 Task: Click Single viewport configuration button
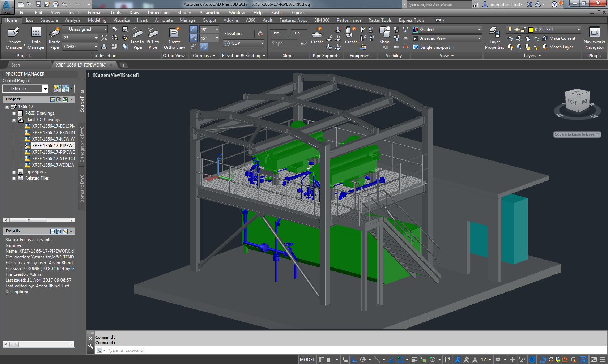434,47
